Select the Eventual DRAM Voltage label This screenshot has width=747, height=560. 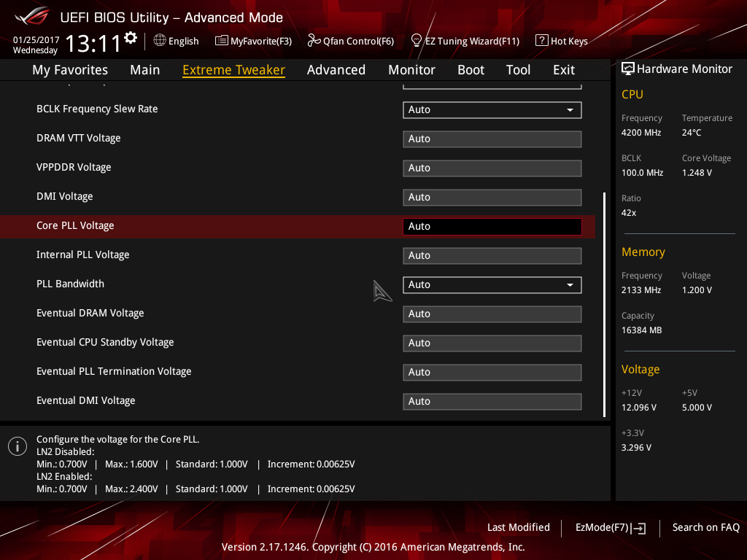tap(90, 314)
